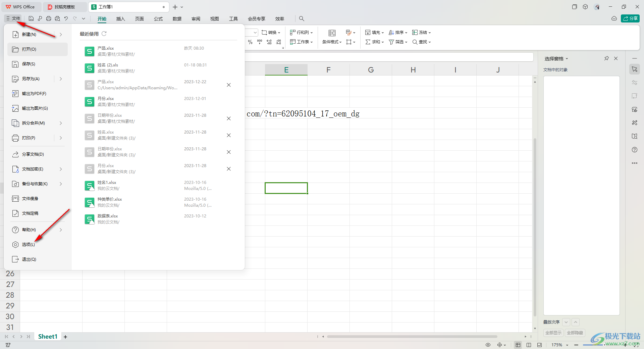Expand the 新建 submenu arrow
The image size is (644, 349).
coord(61,35)
